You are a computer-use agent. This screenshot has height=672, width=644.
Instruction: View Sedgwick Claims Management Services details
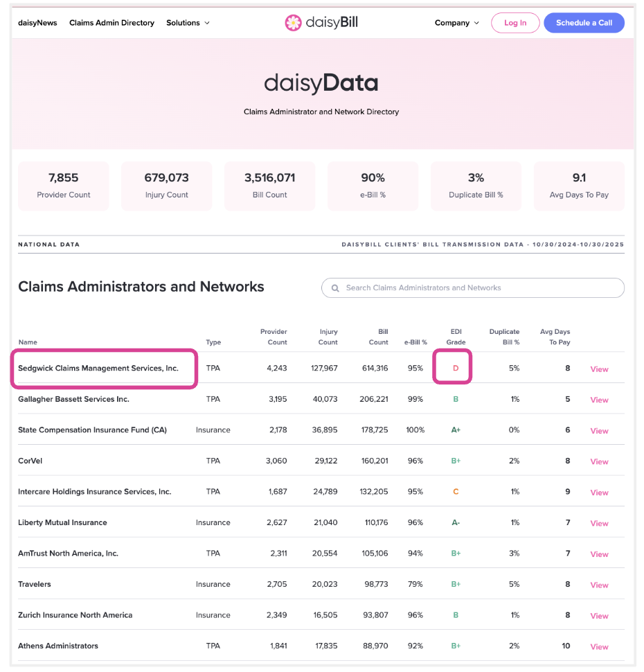(x=599, y=369)
